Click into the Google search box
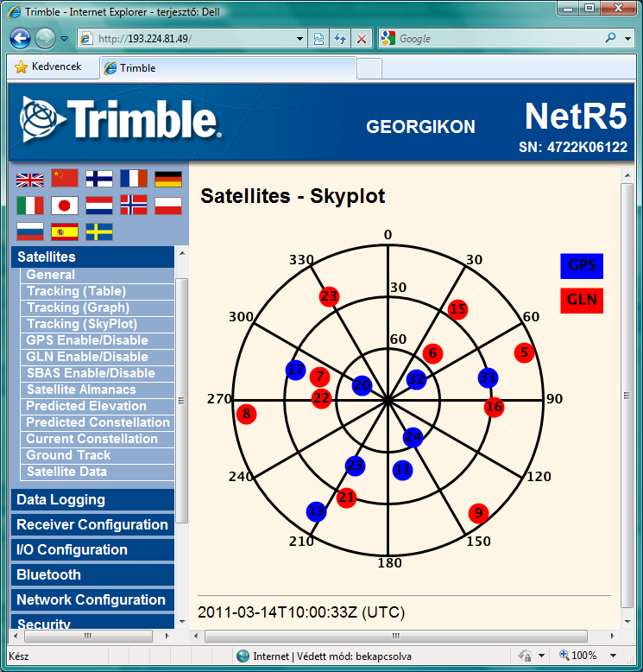This screenshot has height=672, width=643. point(499,39)
